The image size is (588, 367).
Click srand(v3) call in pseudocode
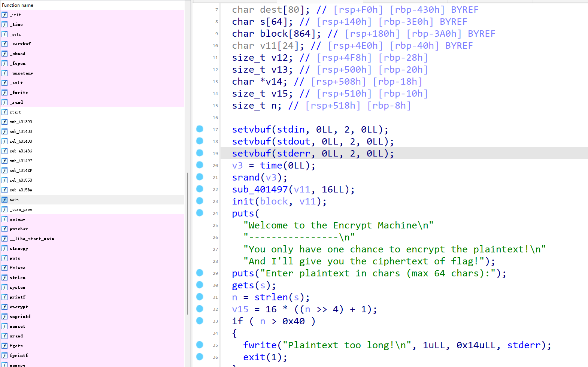[260, 178]
